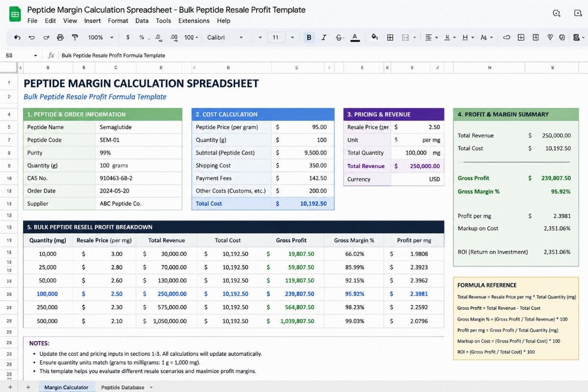The height and width of the screenshot is (392, 588).
Task: Open text color picker (underlined A)
Action: [355, 37]
